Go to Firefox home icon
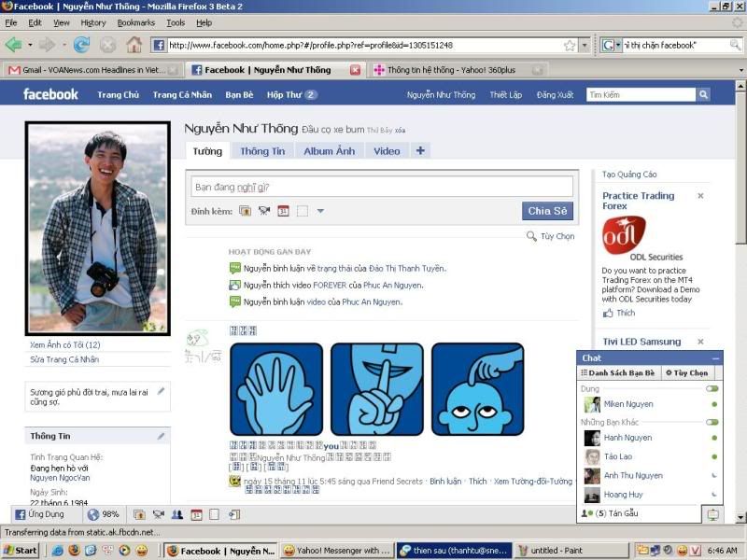Viewport: 747px width, 560px height. tap(134, 45)
